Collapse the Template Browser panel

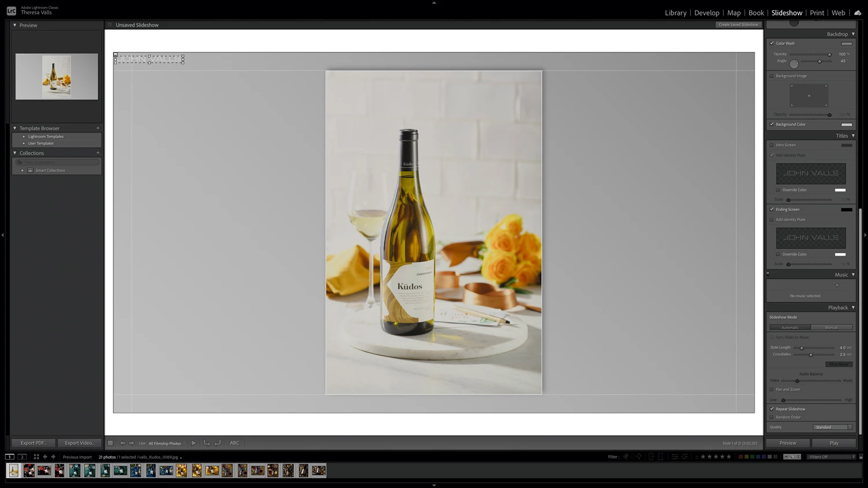(x=15, y=128)
